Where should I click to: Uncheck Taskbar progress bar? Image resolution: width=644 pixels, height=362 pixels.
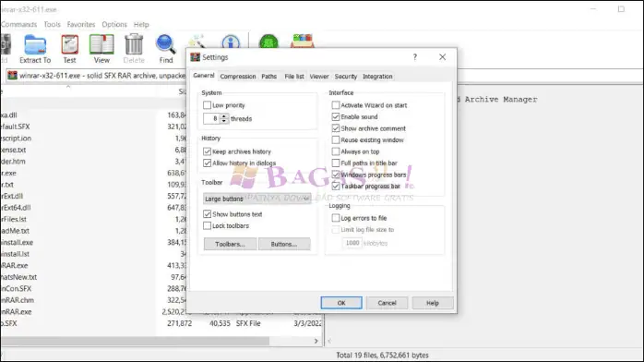tap(336, 187)
